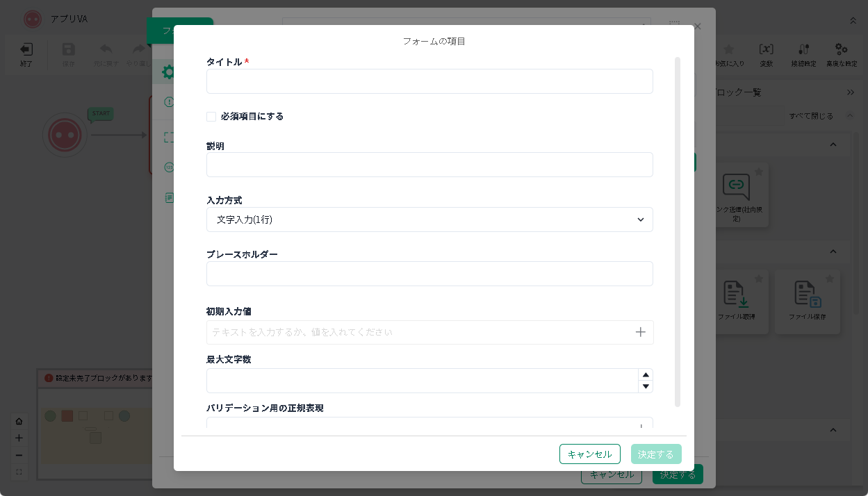This screenshot has height=496, width=868.
Task: Collapse the block list panel with double chevron
Action: (x=850, y=92)
